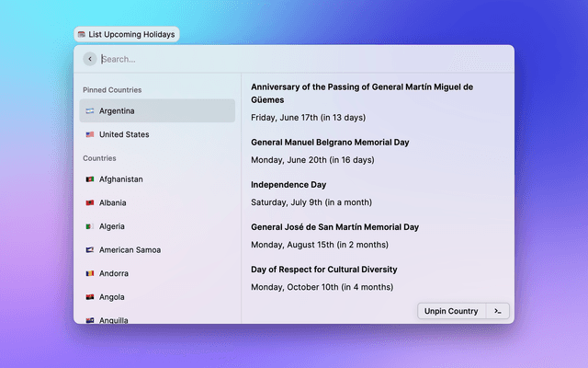Select United States in pinned countries
588x368 pixels.
156,134
